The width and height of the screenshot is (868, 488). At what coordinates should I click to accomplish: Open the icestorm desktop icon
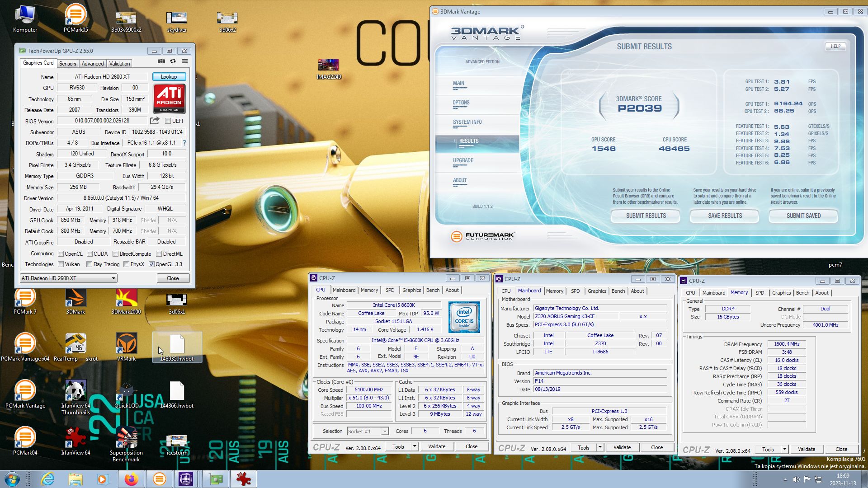point(177,445)
